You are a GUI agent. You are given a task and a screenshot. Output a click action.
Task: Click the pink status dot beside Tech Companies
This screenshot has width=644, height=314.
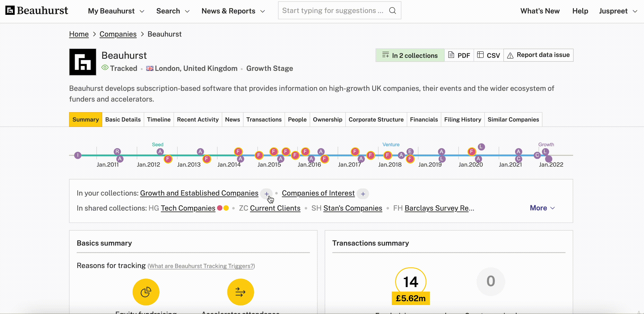220,208
